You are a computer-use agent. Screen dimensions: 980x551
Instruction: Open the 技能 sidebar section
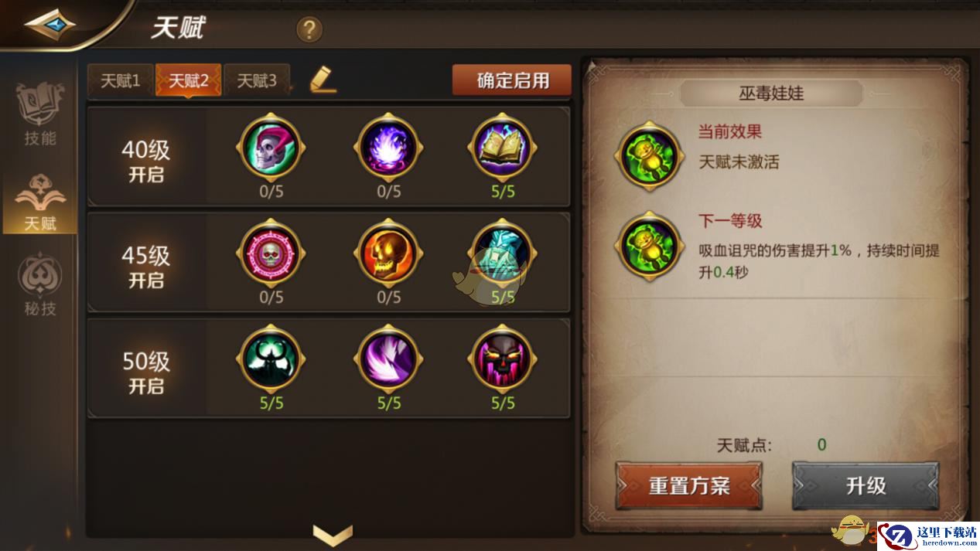[40, 114]
